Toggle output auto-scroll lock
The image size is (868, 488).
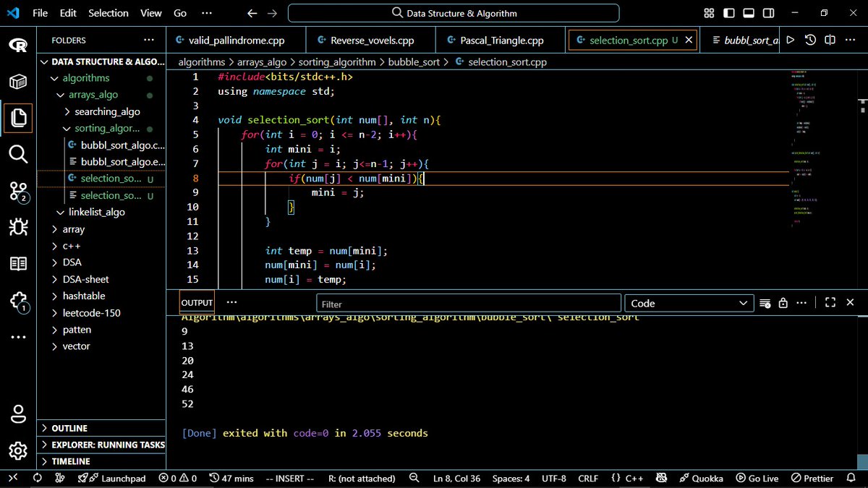pyautogui.click(x=783, y=303)
